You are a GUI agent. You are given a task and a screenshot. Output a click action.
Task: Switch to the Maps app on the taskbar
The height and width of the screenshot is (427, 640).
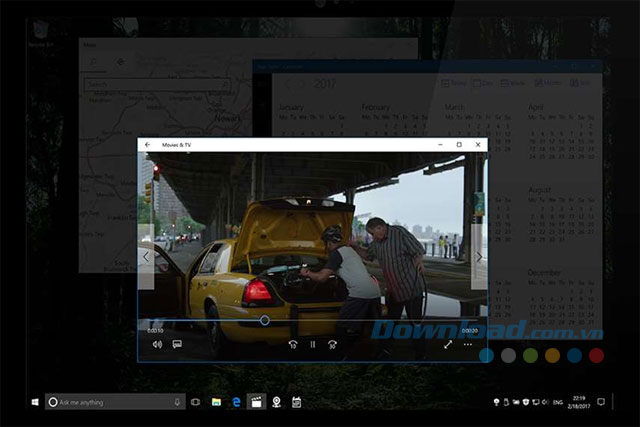pyautogui.click(x=276, y=402)
